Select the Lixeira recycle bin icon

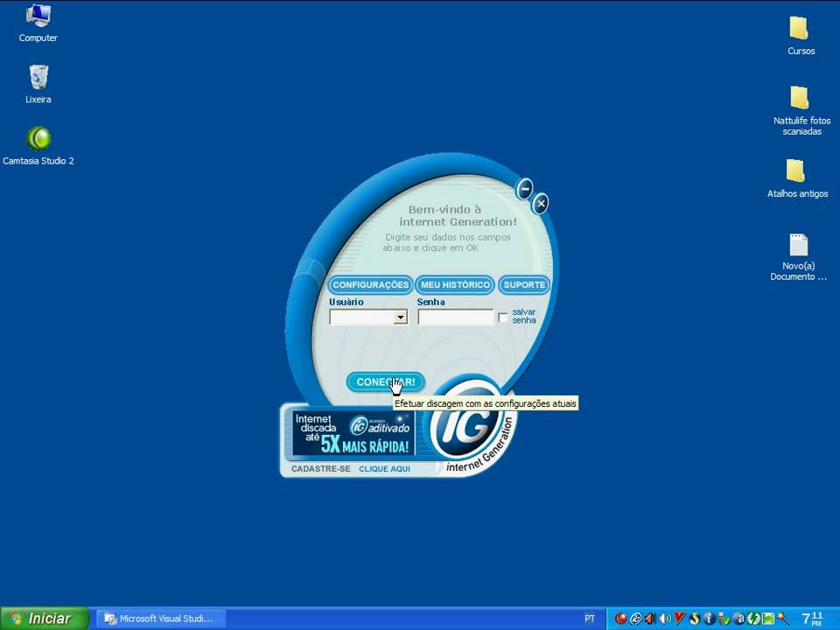pyautogui.click(x=38, y=84)
